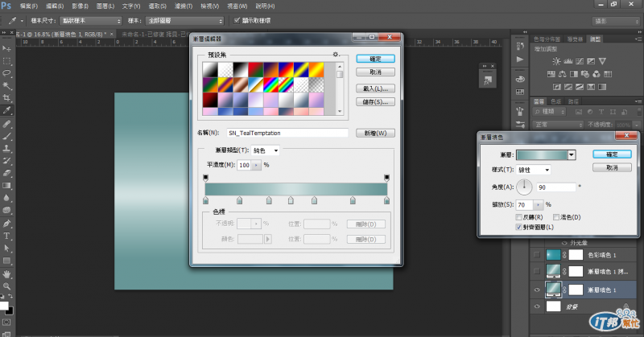Click 確定 in the 漸層填色 dialog
The image size is (644, 337).
click(612, 154)
